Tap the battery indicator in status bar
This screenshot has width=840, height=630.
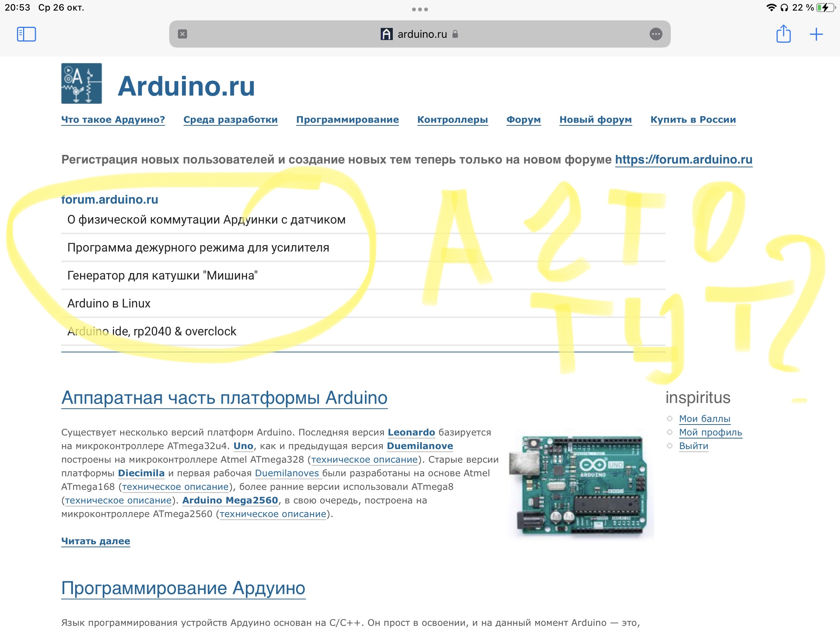click(825, 8)
